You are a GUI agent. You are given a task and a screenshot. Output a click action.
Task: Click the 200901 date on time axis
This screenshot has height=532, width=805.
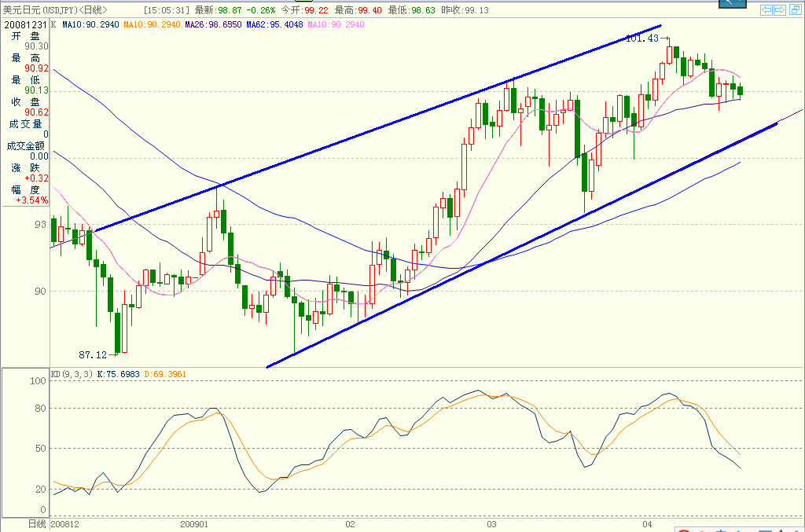coord(194,524)
